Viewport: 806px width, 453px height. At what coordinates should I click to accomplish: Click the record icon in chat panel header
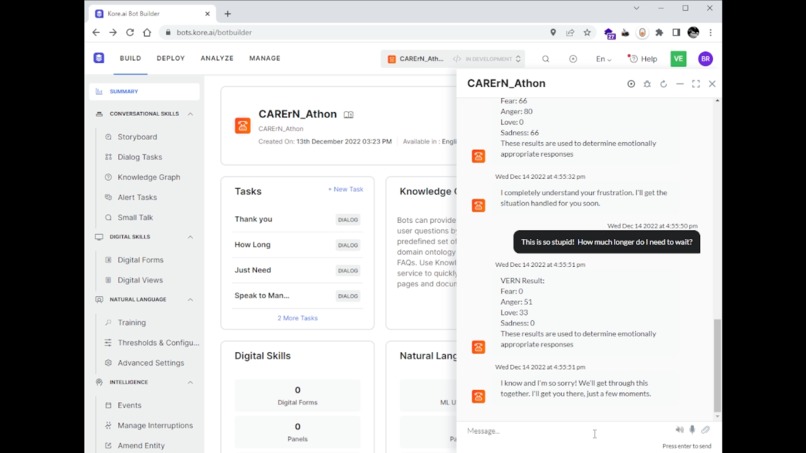point(631,84)
